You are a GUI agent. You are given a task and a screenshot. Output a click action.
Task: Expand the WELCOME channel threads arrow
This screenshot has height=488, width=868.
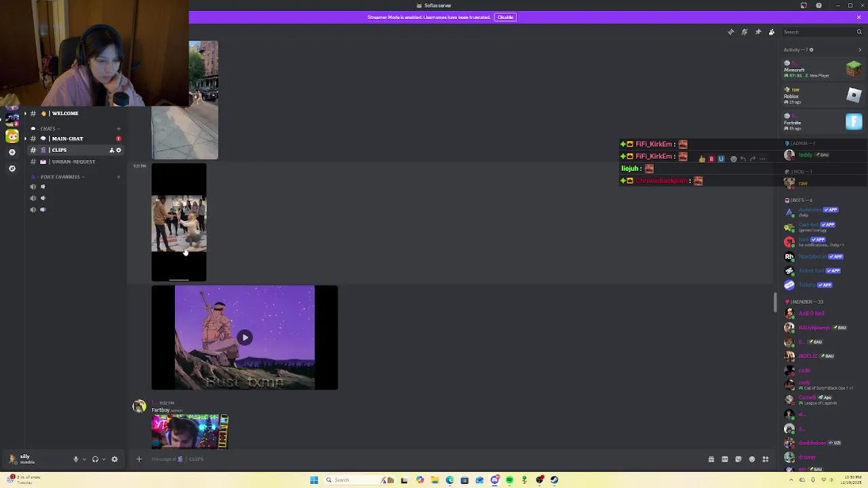(25, 113)
